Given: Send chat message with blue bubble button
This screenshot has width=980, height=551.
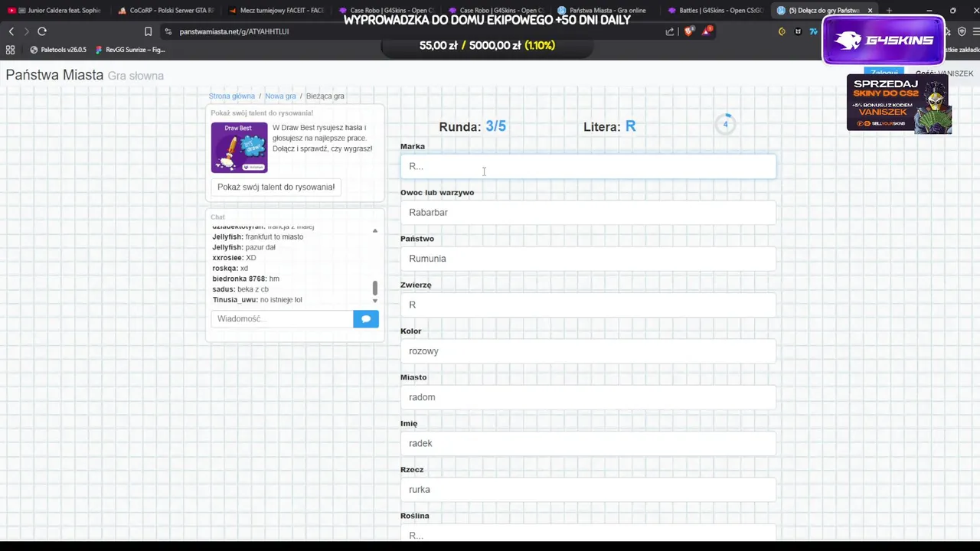Looking at the screenshot, I should (x=366, y=318).
